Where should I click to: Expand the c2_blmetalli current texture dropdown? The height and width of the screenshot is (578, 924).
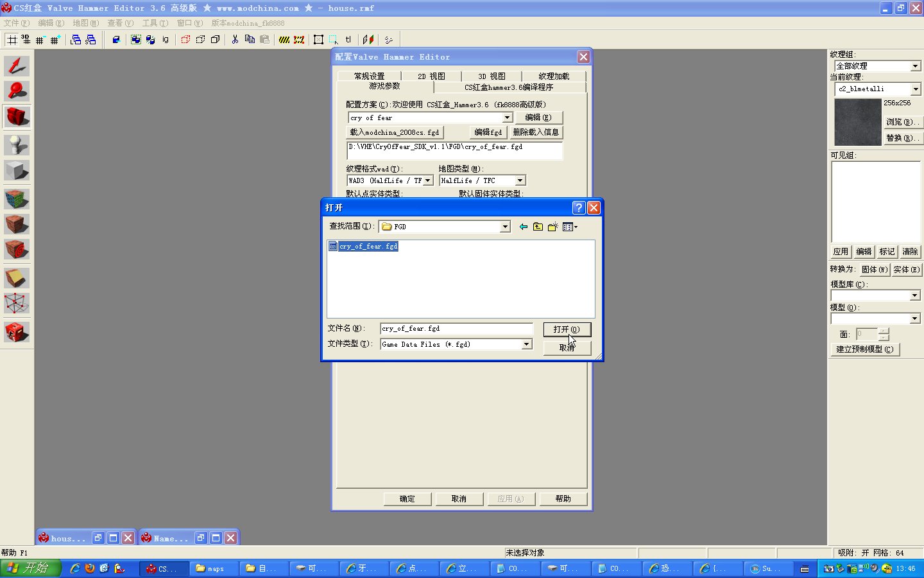916,89
